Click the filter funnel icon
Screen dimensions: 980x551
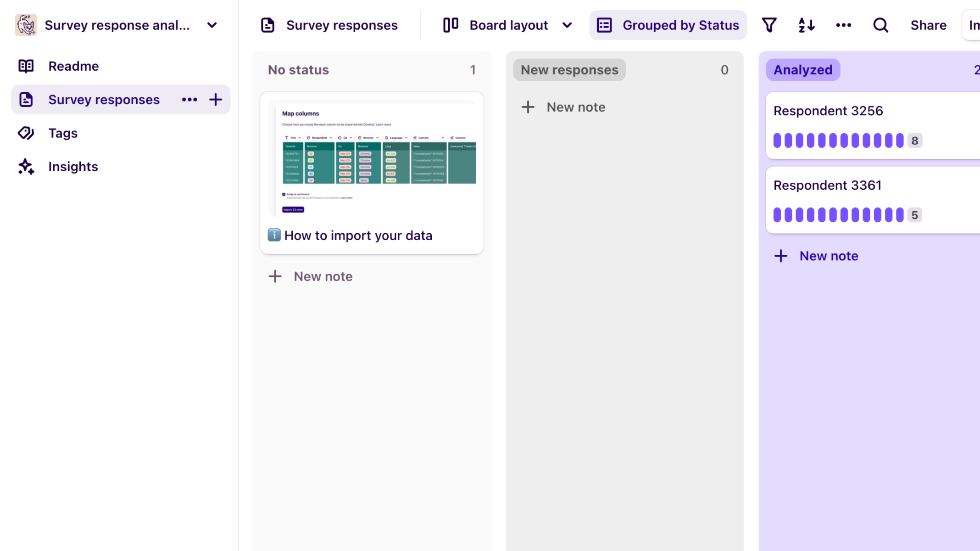pos(769,25)
